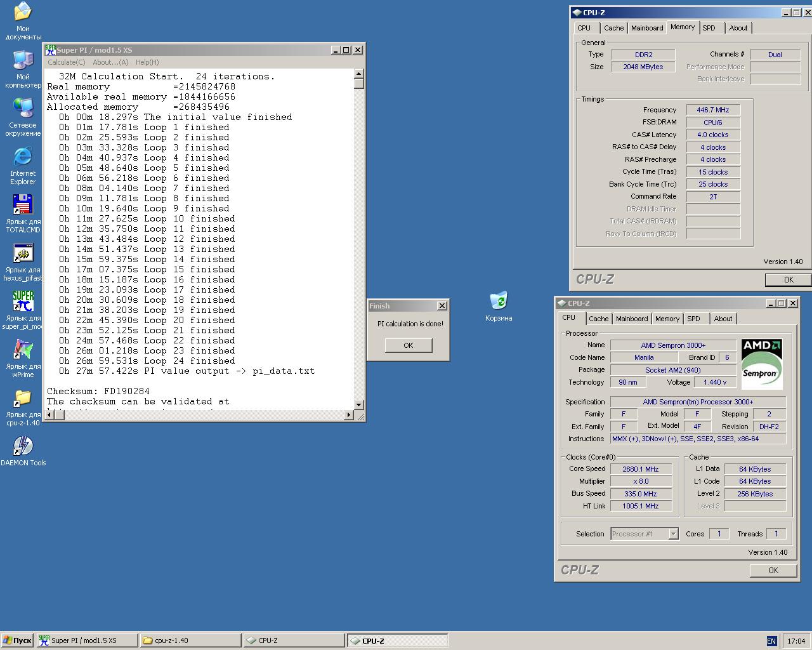Open the hexus_pifast shortcut icon

pyautogui.click(x=23, y=262)
